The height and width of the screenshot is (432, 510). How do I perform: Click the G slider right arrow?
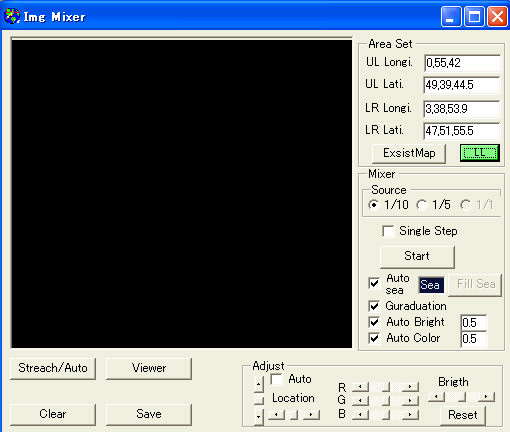coord(410,400)
